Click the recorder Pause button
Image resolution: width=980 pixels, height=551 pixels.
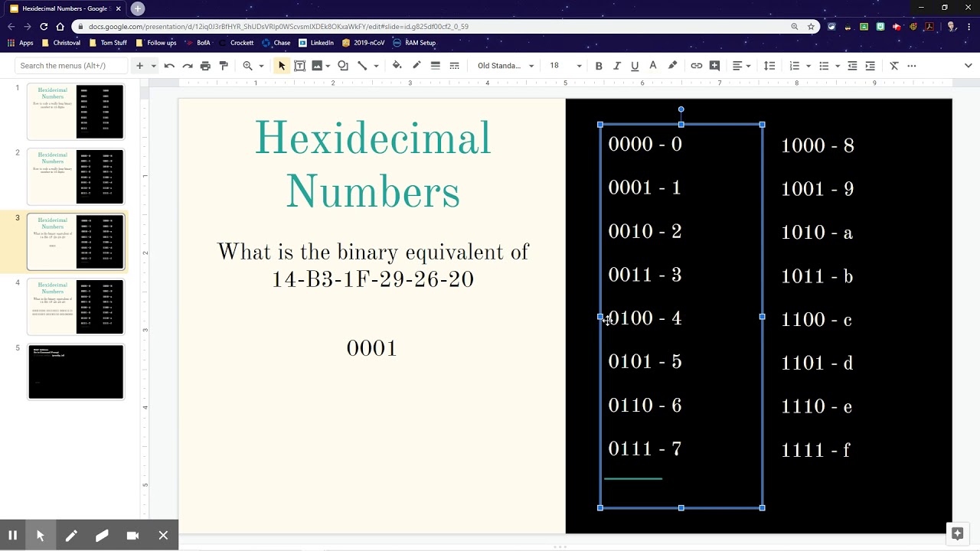pos(12,536)
